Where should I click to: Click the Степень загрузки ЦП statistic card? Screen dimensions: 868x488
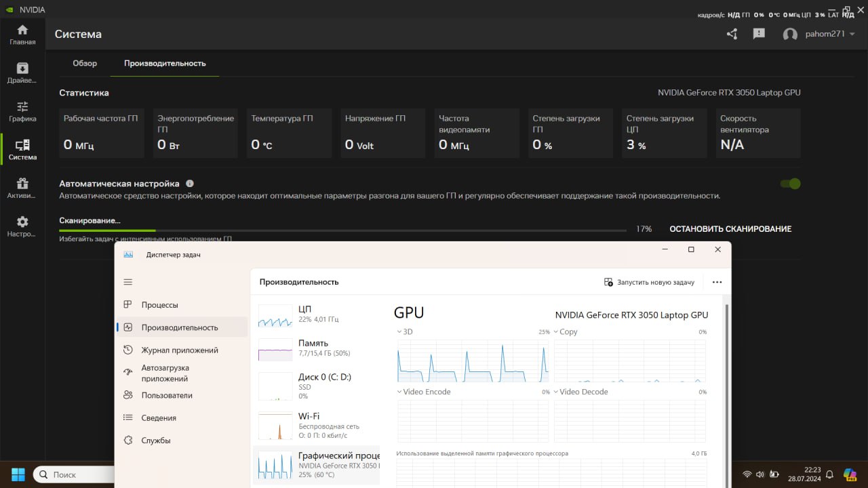coord(665,133)
